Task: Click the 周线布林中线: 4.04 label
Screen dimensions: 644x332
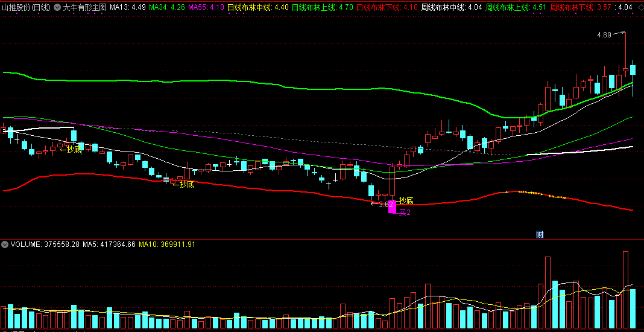Action: [x=452, y=7]
